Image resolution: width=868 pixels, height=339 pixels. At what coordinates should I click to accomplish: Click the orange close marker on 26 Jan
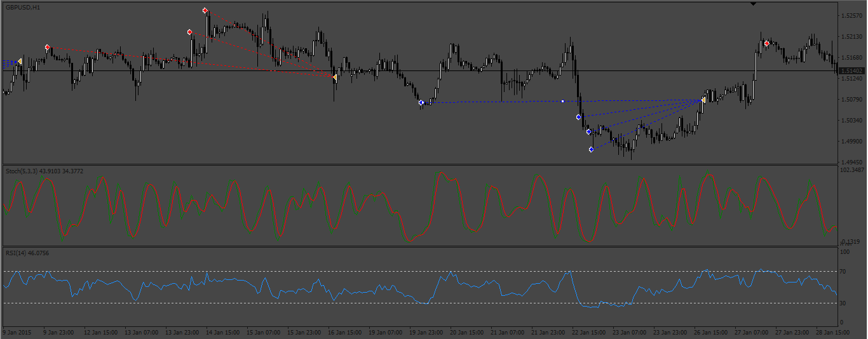(703, 100)
